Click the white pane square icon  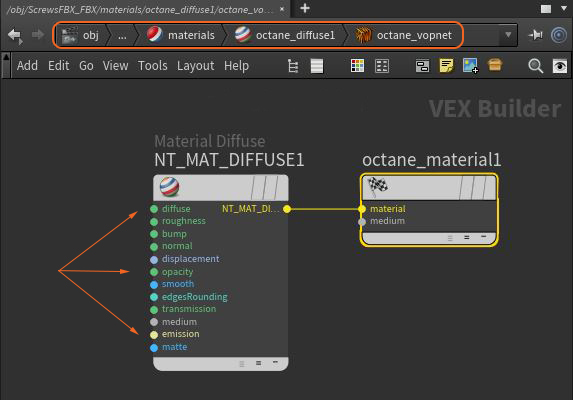[x=546, y=9]
